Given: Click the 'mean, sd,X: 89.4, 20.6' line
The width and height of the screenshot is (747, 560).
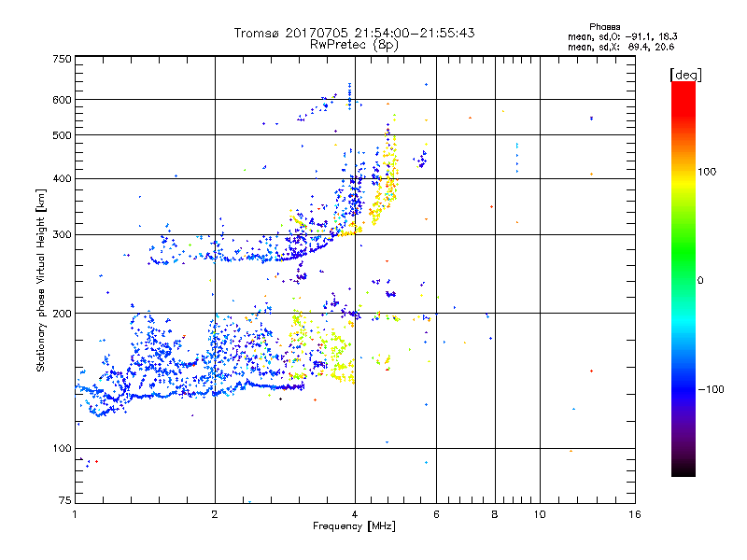Looking at the screenshot, I should (x=621, y=47).
